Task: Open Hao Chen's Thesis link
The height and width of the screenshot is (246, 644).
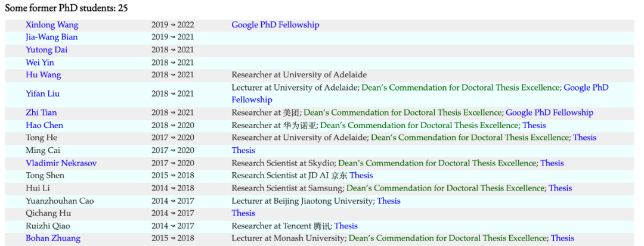Action: click(x=534, y=125)
